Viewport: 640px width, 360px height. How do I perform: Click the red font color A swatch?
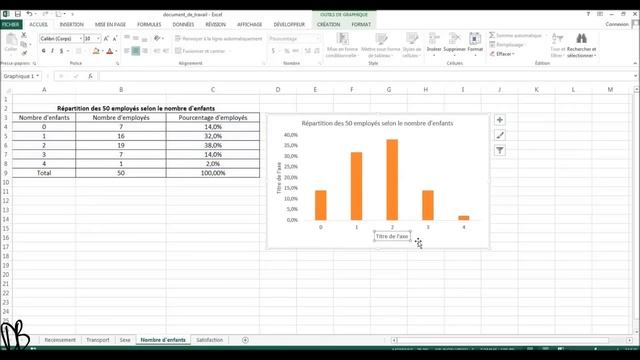pyautogui.click(x=109, y=51)
